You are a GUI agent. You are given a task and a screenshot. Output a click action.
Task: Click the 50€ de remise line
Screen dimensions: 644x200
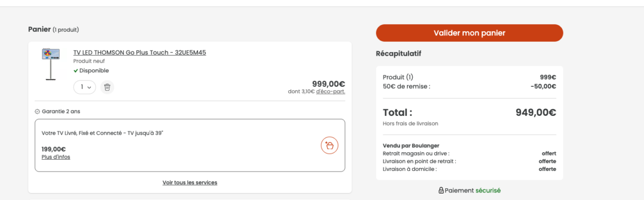[470, 86]
